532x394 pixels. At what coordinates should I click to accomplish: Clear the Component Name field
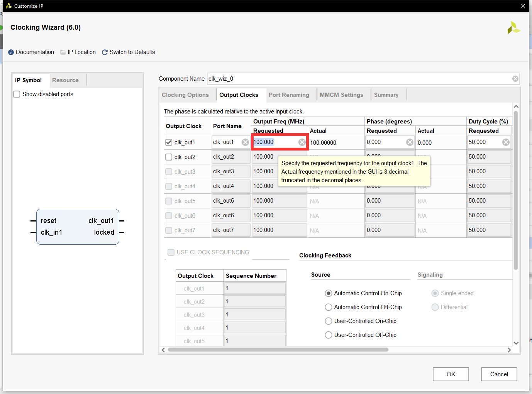point(515,79)
